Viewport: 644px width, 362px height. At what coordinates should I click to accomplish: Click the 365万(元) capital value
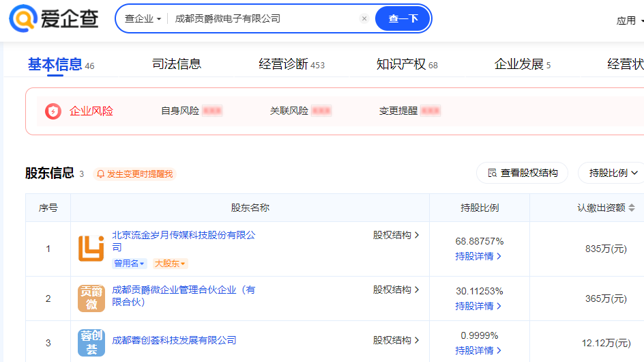point(606,298)
